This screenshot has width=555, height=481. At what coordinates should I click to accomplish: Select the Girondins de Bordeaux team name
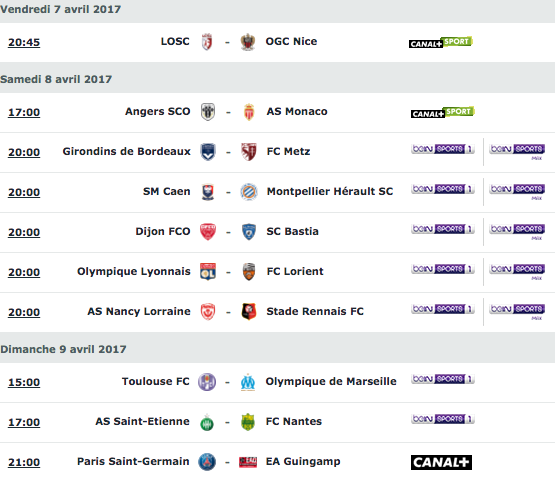127,151
